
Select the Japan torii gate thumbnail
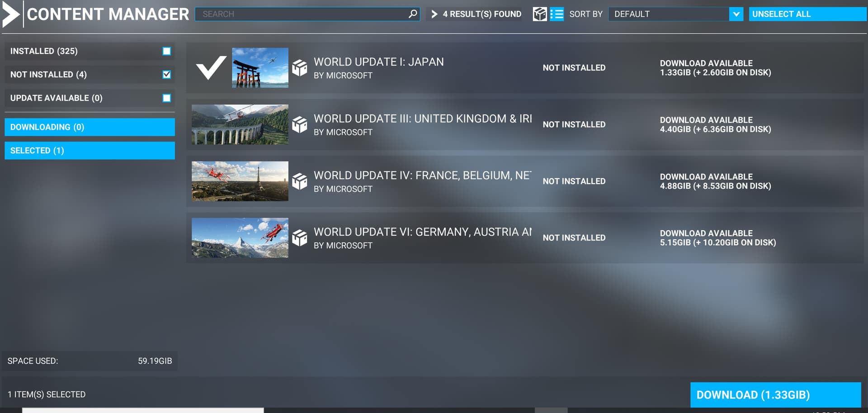pos(260,68)
